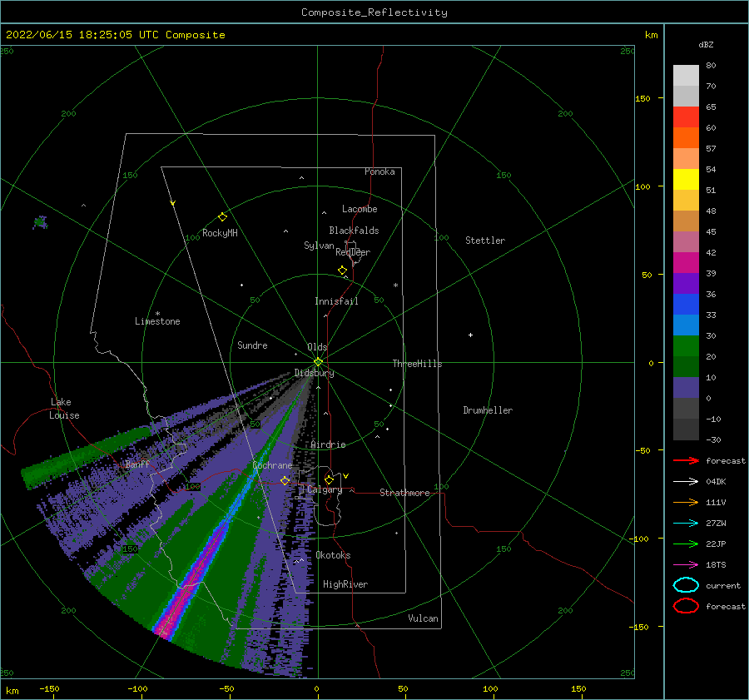749x700 pixels.
Task: Click the 54-51 dBZ yellow swatch
Action: 686,180
